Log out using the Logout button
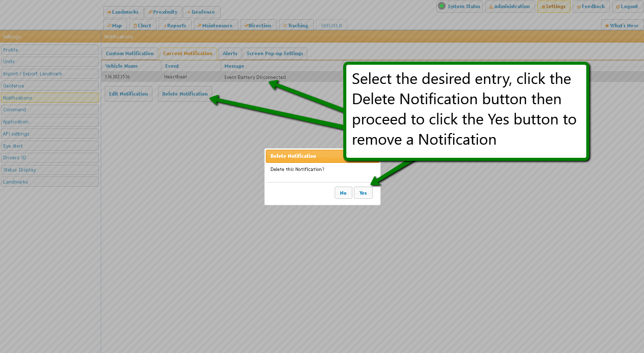 tap(627, 7)
